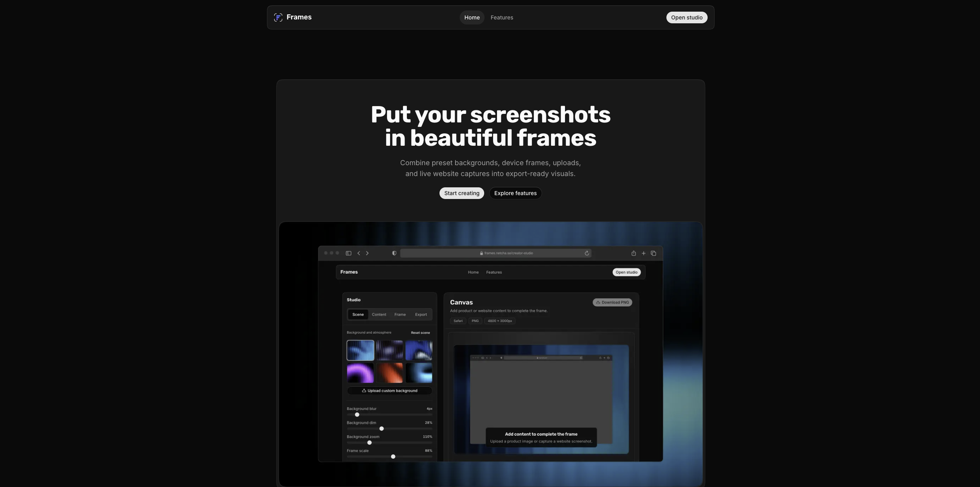
Task: Select the purple arc background preset thumbnail
Action: 361,373
